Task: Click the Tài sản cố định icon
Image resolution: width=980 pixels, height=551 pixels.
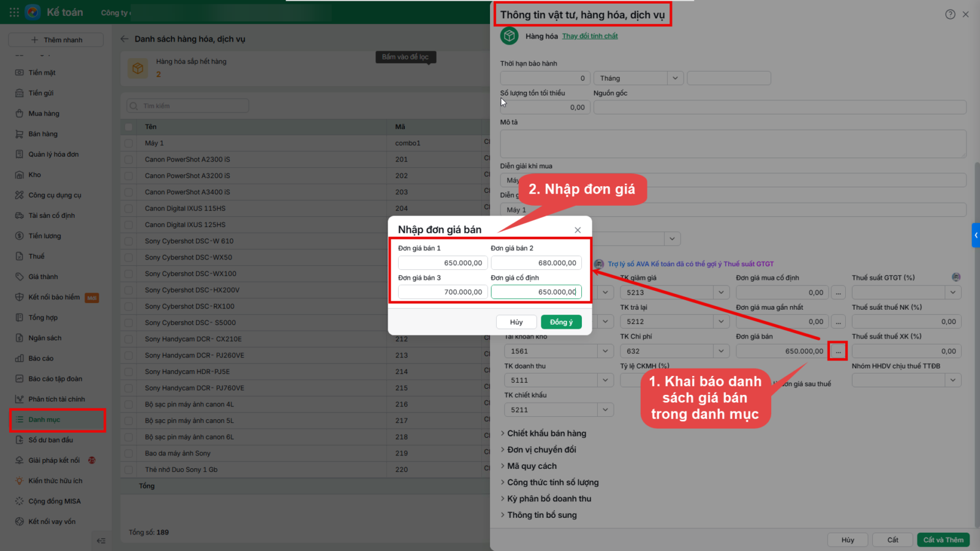Action: [x=19, y=216]
